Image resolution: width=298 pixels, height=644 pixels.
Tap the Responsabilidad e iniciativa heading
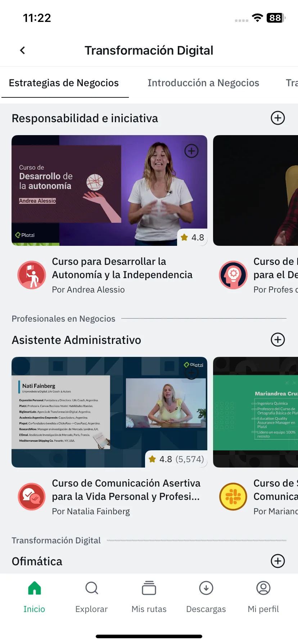click(85, 118)
